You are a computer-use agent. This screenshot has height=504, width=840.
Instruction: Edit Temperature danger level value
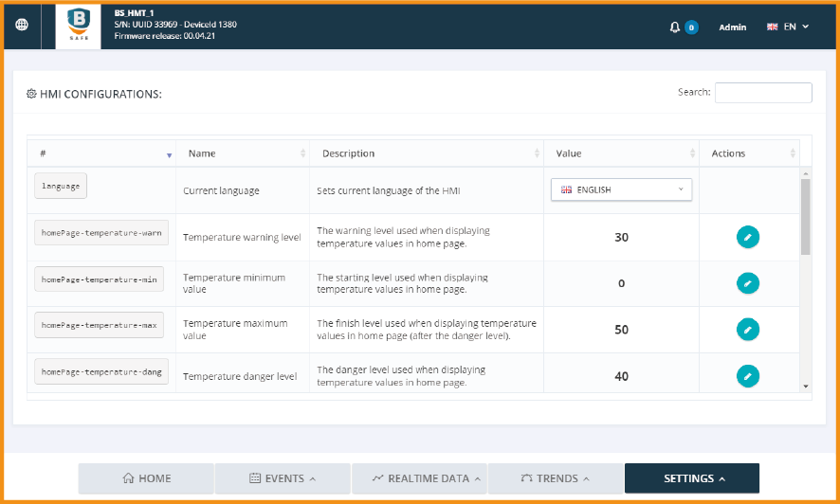pos(748,376)
